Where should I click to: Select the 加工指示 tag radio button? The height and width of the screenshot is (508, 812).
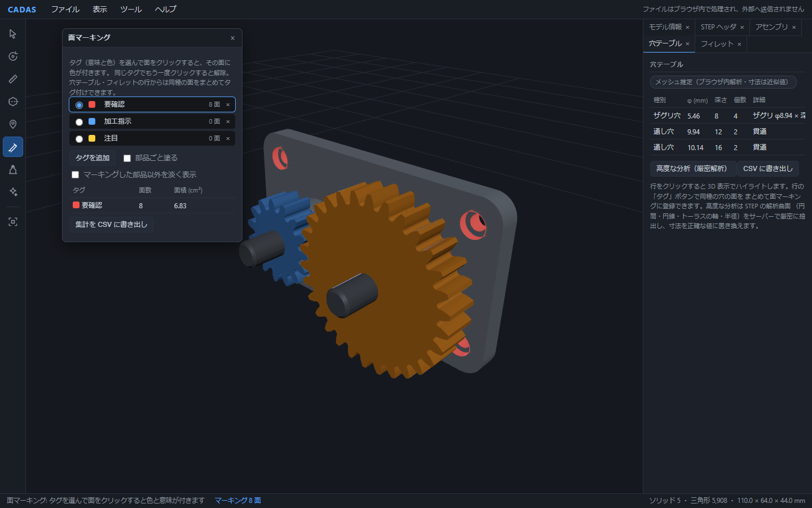(x=79, y=122)
